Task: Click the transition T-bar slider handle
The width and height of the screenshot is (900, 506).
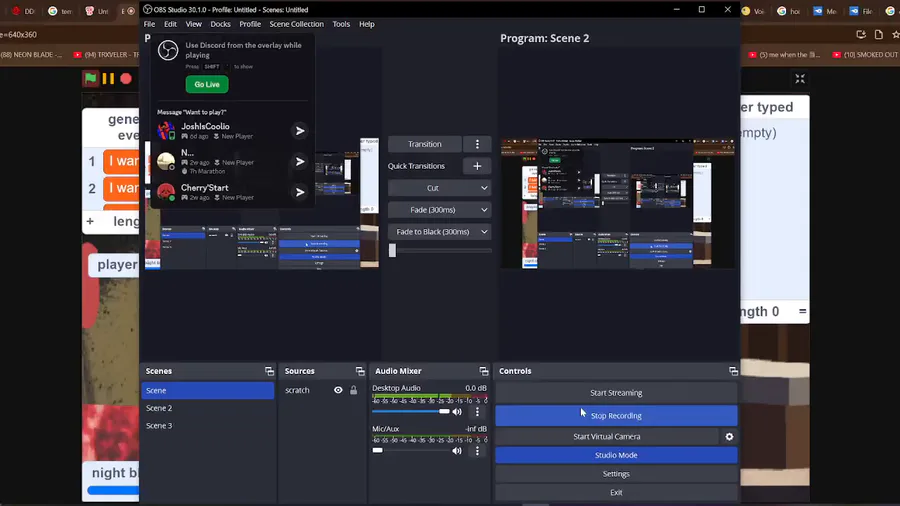Action: coord(393,250)
